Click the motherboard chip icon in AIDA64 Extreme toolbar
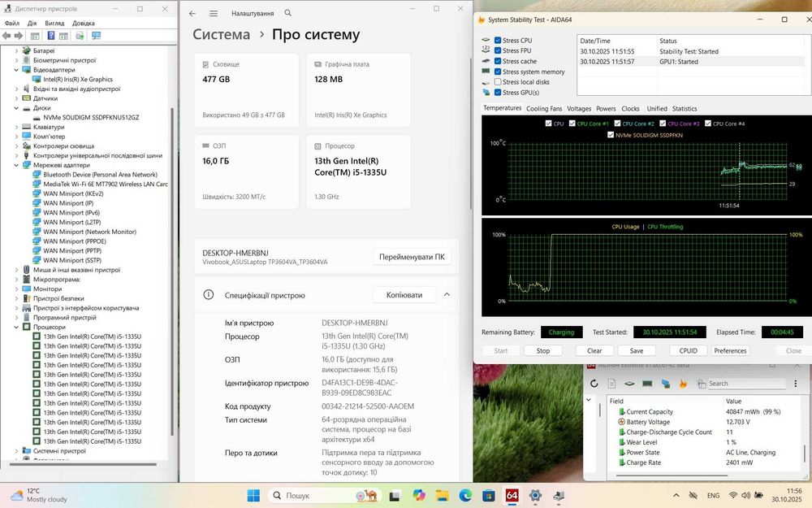Image resolution: width=812 pixels, height=508 pixels. (629, 384)
